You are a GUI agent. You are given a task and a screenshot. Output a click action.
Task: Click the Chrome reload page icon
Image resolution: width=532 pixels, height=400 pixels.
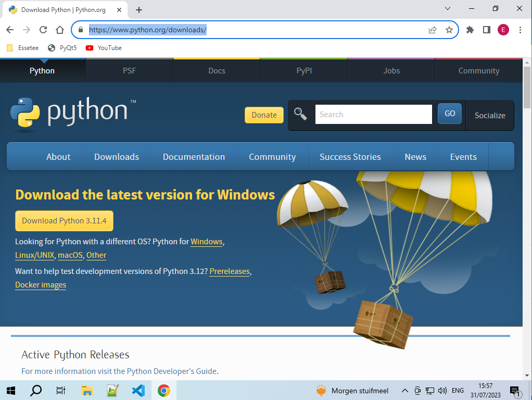pos(43,30)
